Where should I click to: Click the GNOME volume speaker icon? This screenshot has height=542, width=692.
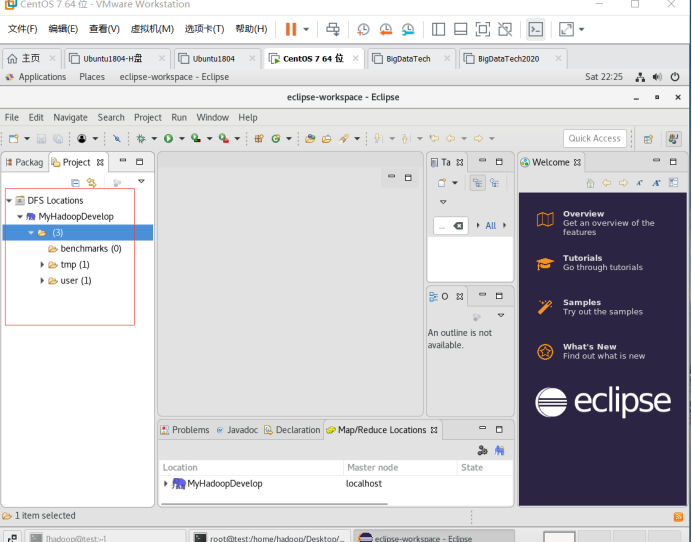(x=657, y=77)
